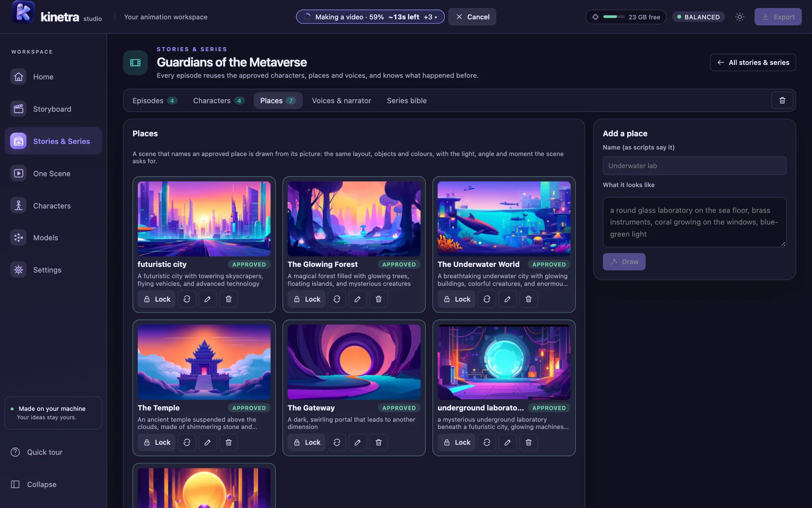Delete The Gateway place
Viewport: 812px width, 508px height.
point(379,442)
